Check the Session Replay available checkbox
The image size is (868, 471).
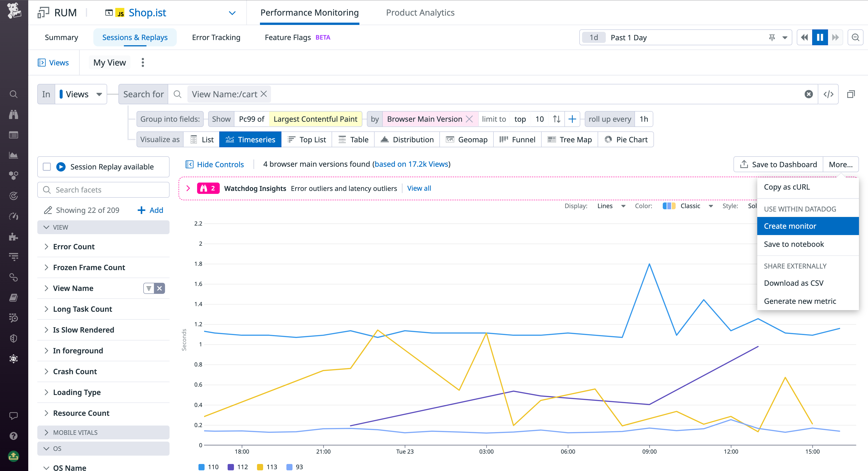point(47,167)
